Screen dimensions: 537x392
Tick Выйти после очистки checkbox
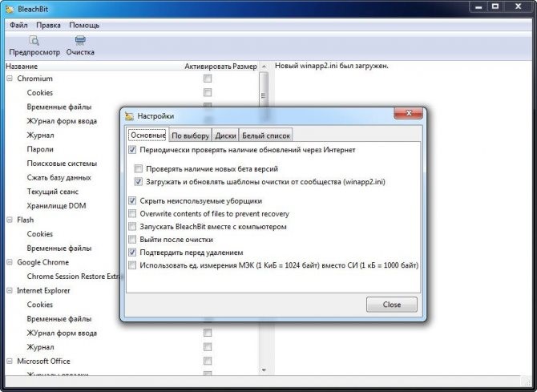pyautogui.click(x=133, y=240)
